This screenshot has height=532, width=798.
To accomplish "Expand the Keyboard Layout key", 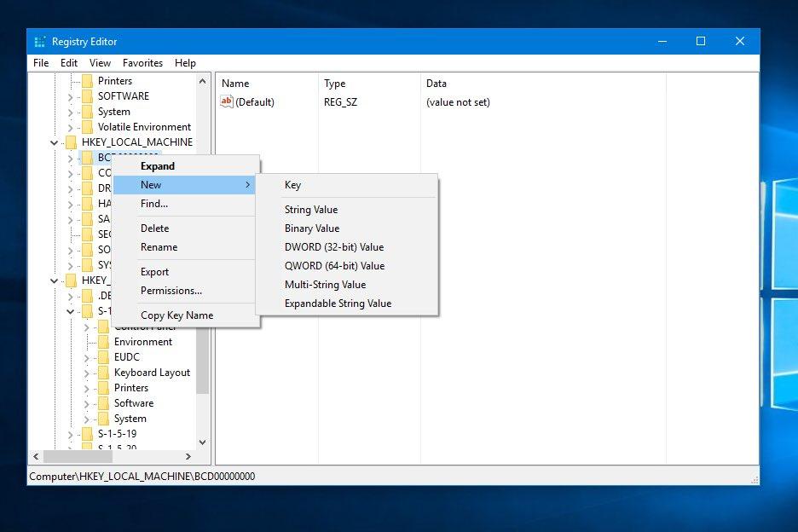I will [86, 373].
